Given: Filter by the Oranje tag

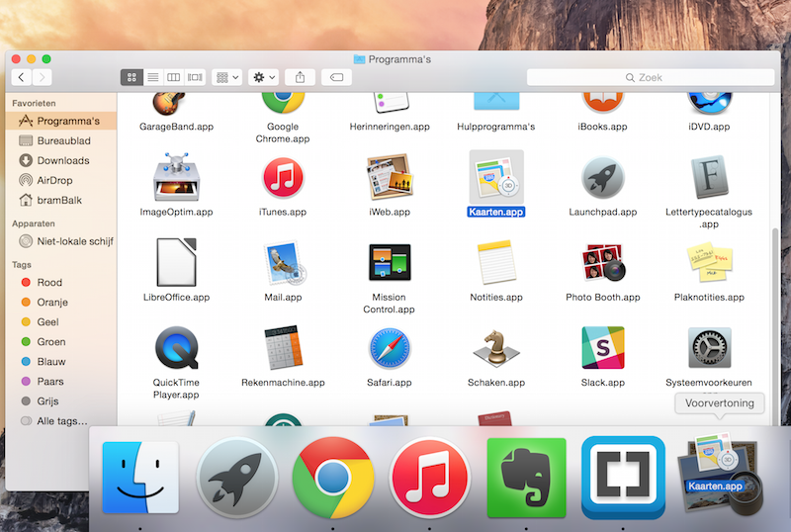Looking at the screenshot, I should [x=61, y=302].
